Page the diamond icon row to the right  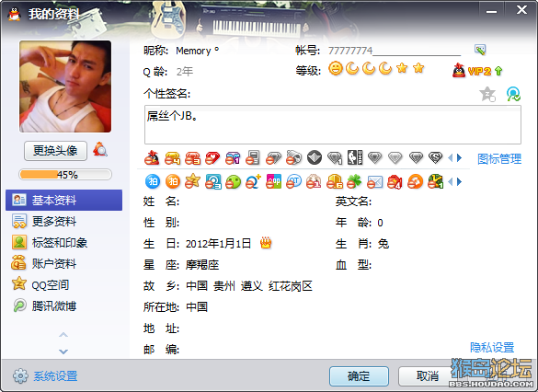coord(460,158)
